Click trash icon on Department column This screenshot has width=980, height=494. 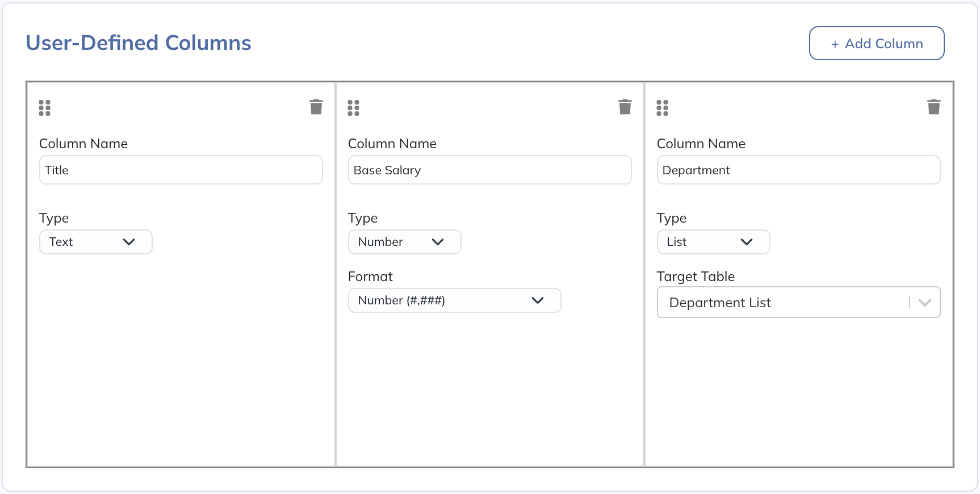[933, 107]
